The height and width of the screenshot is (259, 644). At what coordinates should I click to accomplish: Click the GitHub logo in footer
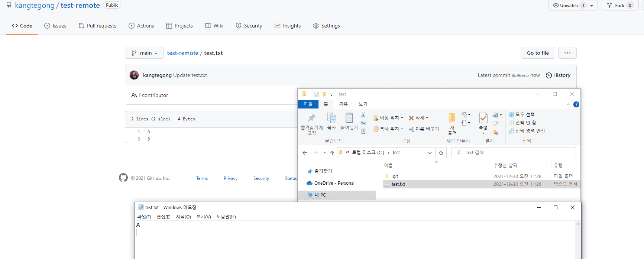pos(123,178)
